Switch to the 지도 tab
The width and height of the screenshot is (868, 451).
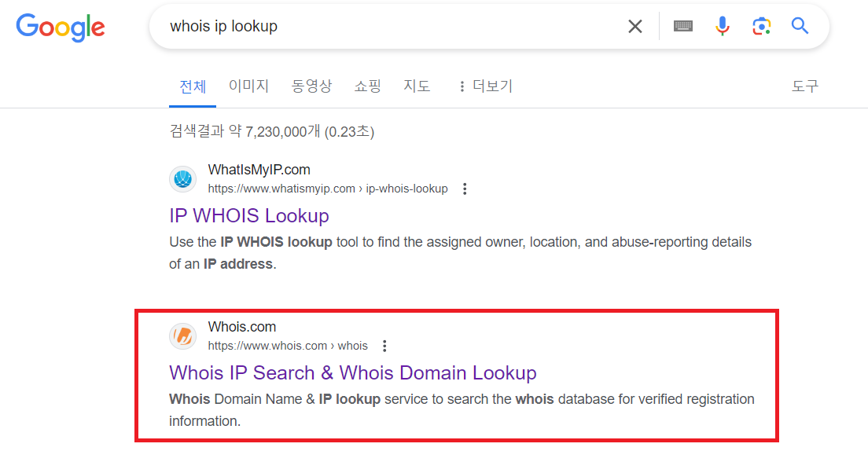[x=417, y=86]
